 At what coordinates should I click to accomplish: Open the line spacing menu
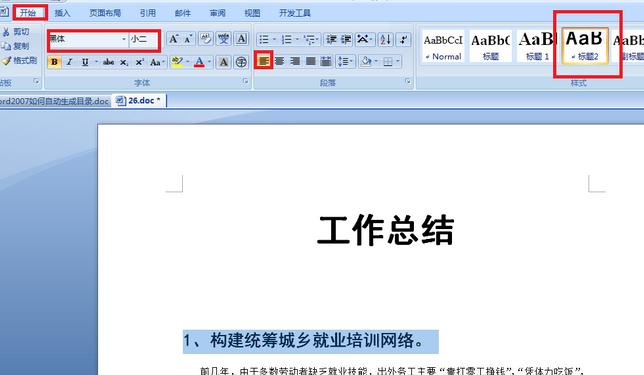pos(345,62)
